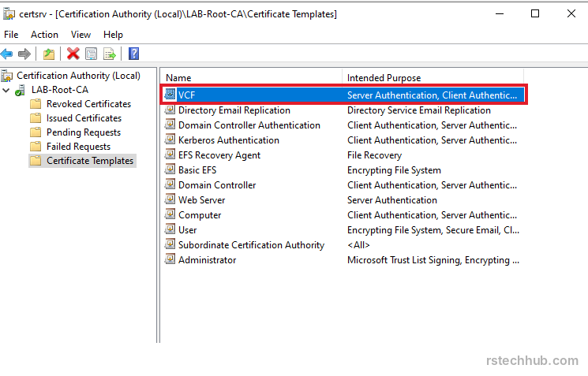Image resolution: width=588 pixels, height=376 pixels.
Task: Select Pending Requests in the tree
Action: click(84, 132)
